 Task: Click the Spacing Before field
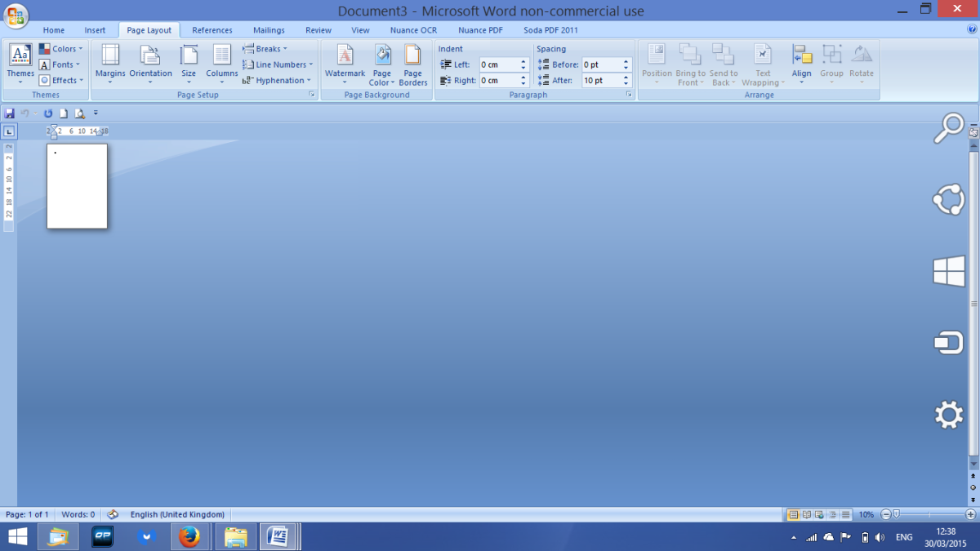(601, 64)
